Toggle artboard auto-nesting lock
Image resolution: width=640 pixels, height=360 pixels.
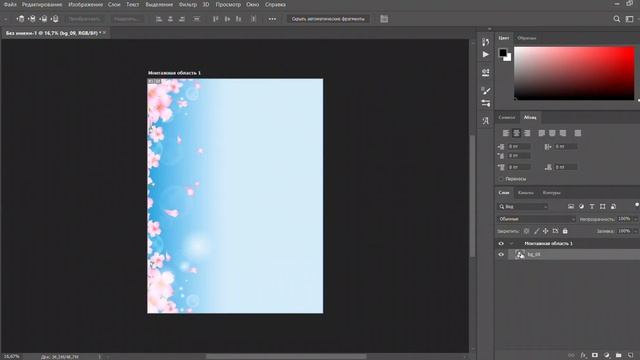click(556, 231)
